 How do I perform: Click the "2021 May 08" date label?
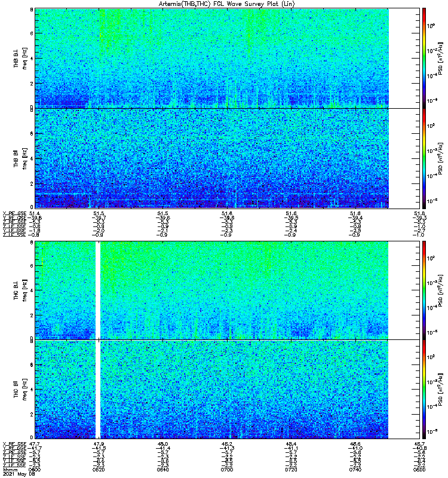(19, 474)
